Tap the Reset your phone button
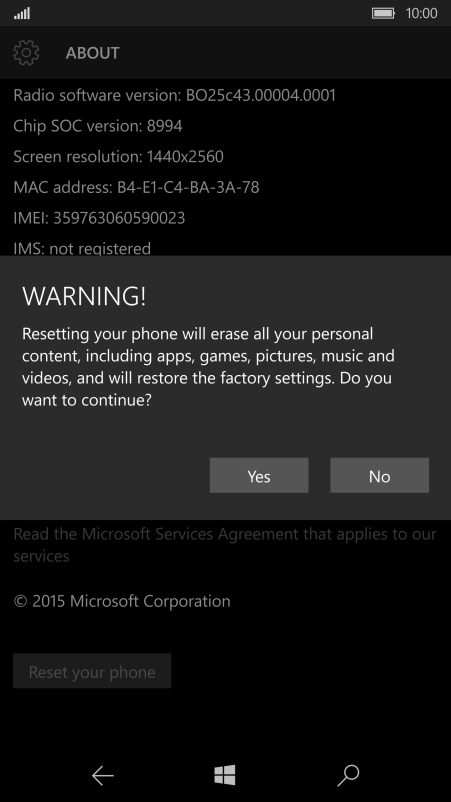The width and height of the screenshot is (451, 802). 92,671
